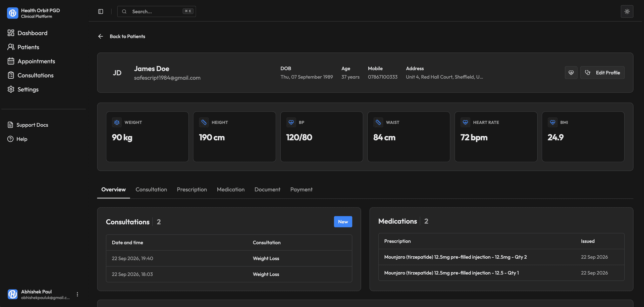This screenshot has height=307, width=644.
Task: Click the mobile number 07867100333
Action: click(383, 77)
